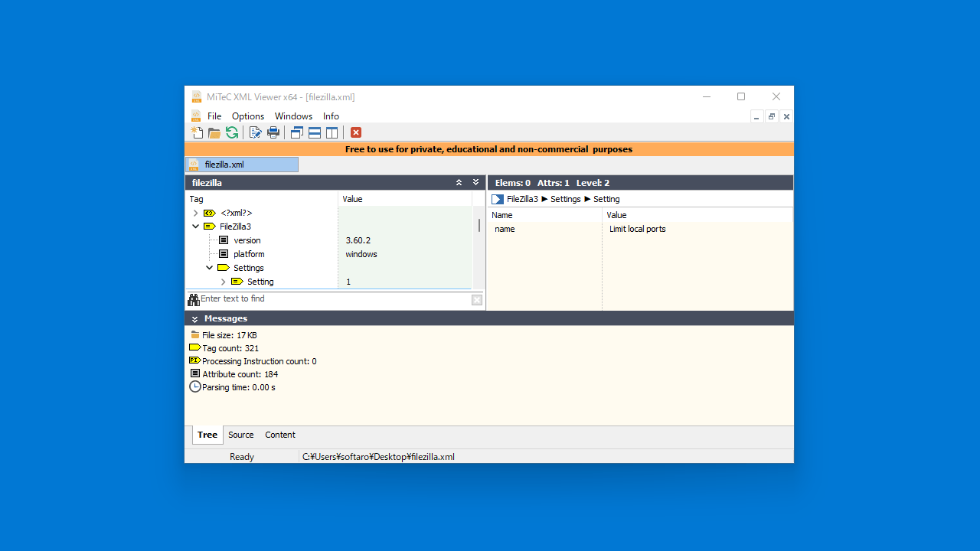Click the 3.60.2 version value
Viewport: 980px width, 551px height.
[x=358, y=240]
